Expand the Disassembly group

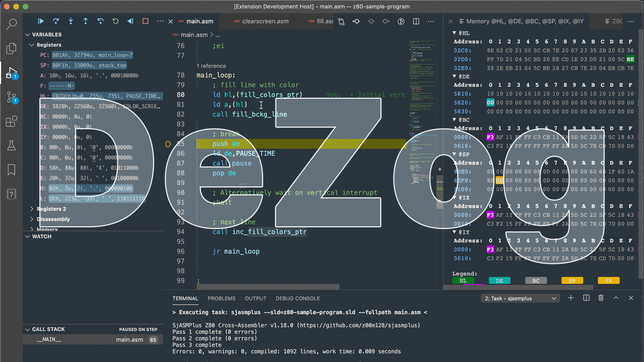coord(32,219)
